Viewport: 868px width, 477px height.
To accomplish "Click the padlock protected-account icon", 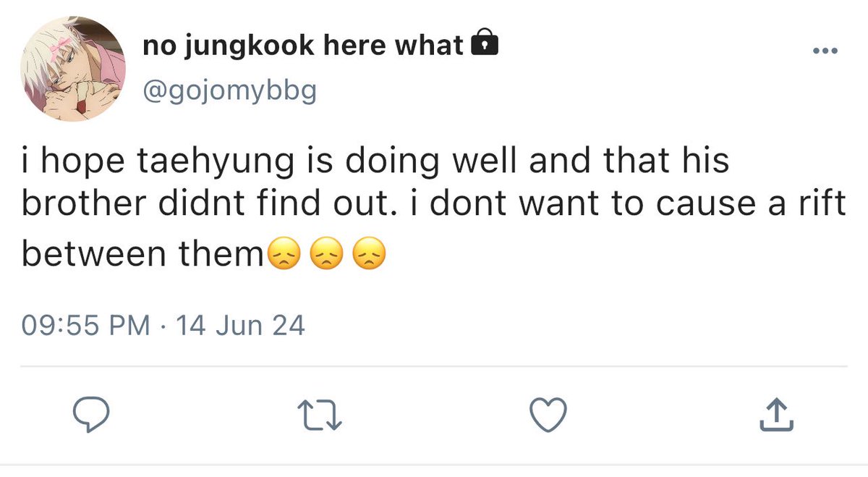I will click(x=485, y=45).
